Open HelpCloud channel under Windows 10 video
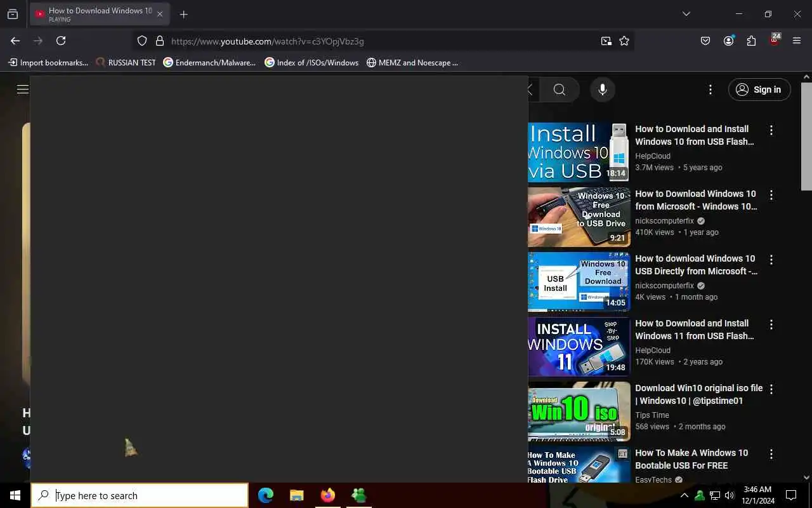Image resolution: width=812 pixels, height=508 pixels. [653, 156]
